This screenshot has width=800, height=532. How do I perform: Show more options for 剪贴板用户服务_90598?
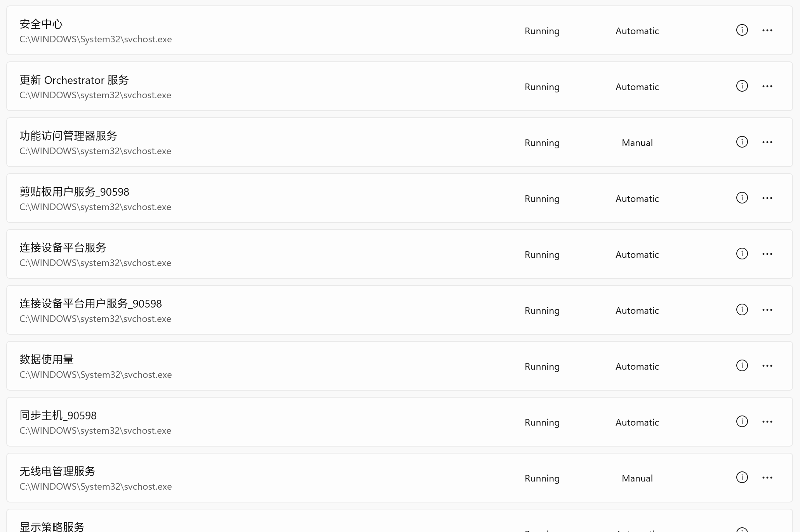(767, 198)
